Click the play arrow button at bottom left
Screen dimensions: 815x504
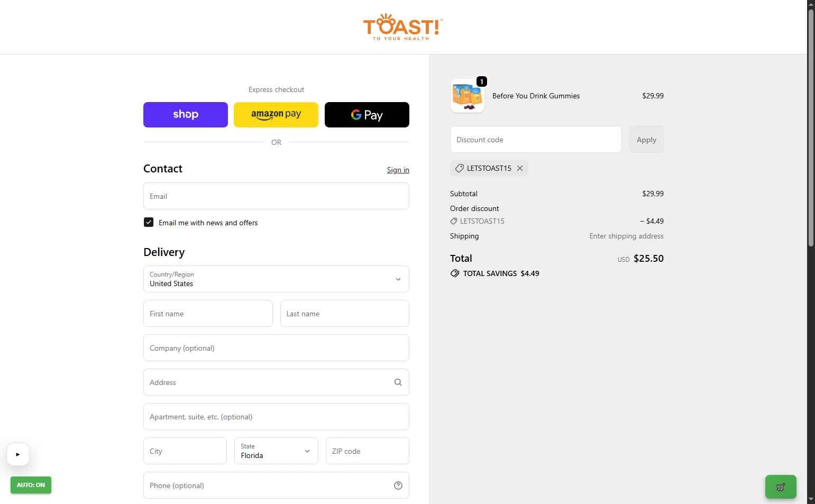point(18,454)
